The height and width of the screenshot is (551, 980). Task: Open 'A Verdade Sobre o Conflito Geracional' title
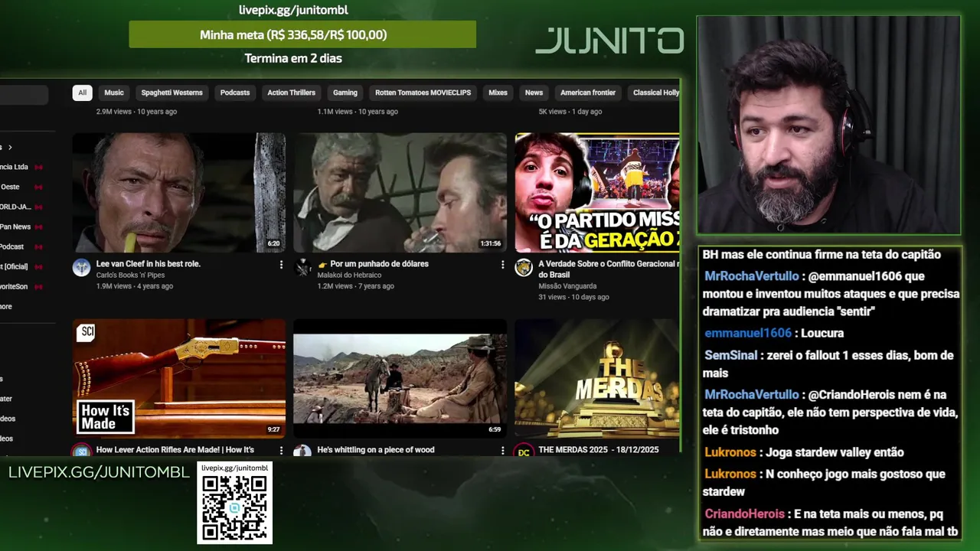click(609, 269)
